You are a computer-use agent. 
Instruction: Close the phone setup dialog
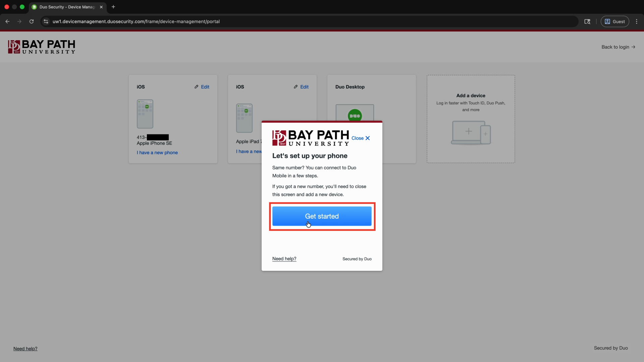[361, 138]
